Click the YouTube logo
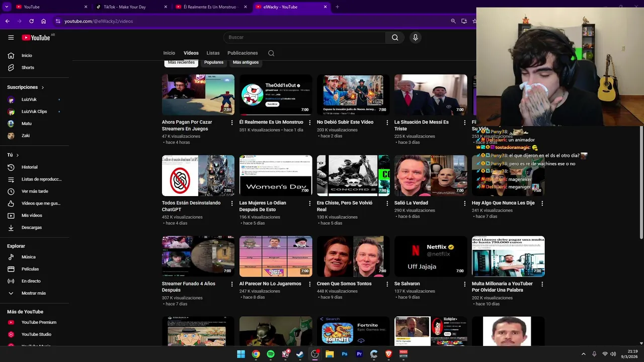Screen dimensions: 644x362 click(36, 38)
